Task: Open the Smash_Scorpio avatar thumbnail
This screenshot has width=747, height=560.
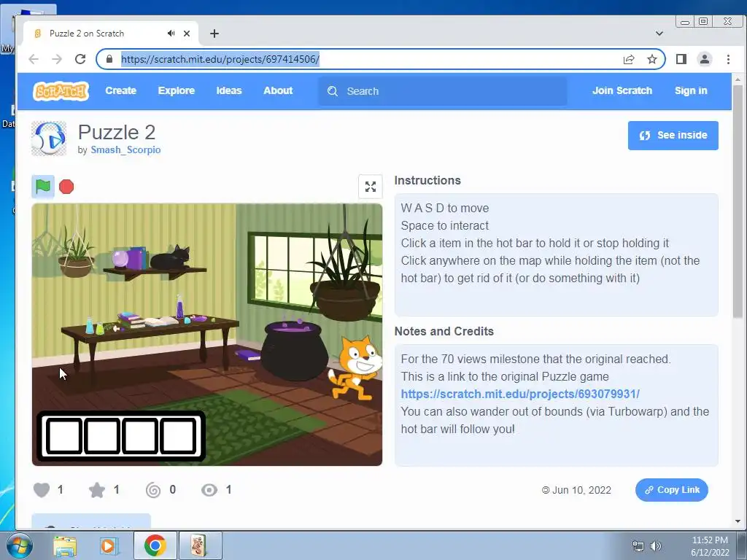Action: pos(49,139)
